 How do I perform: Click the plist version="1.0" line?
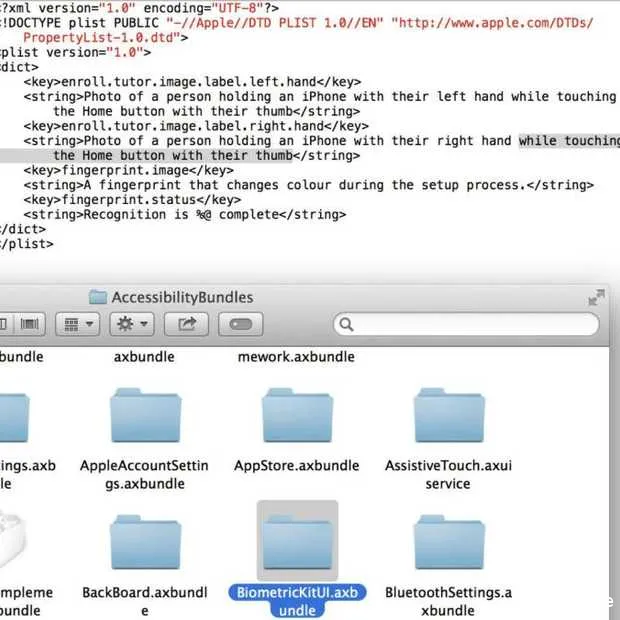(75, 52)
